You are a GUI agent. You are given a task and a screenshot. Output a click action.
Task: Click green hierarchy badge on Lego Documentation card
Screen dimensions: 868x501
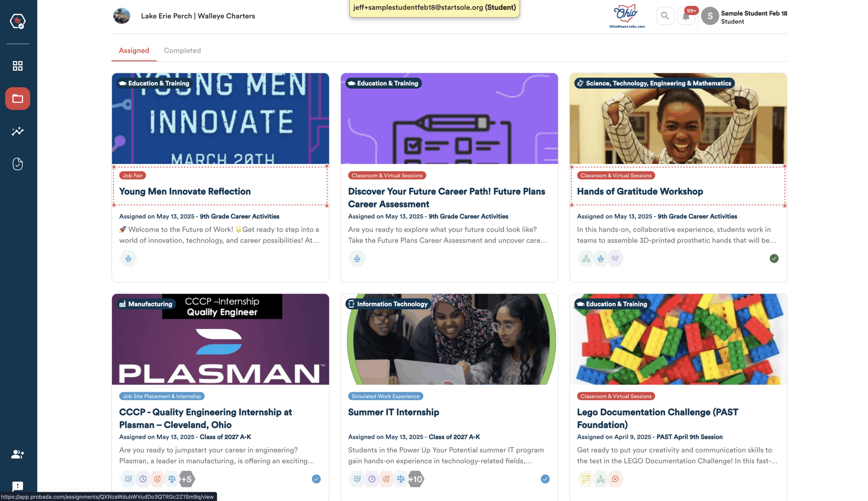600,479
